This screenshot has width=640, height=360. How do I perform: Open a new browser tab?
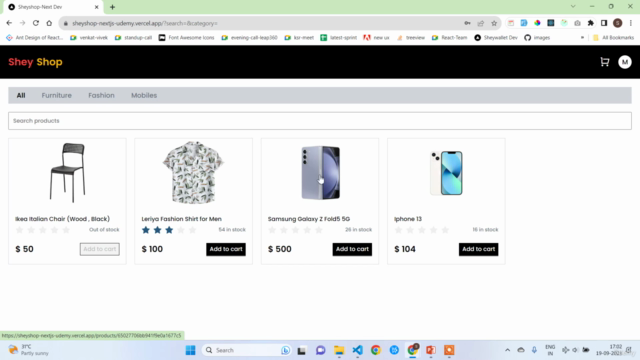pyautogui.click(x=112, y=7)
